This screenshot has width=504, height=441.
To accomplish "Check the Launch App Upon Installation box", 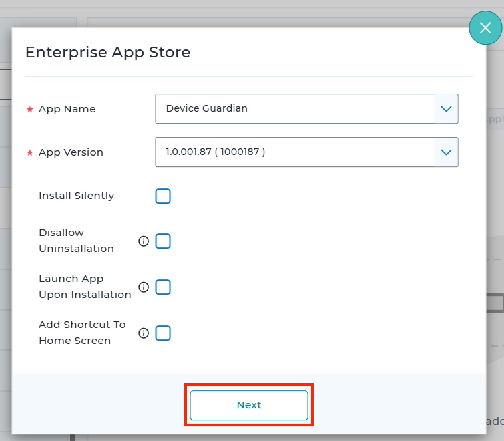I will tap(163, 287).
